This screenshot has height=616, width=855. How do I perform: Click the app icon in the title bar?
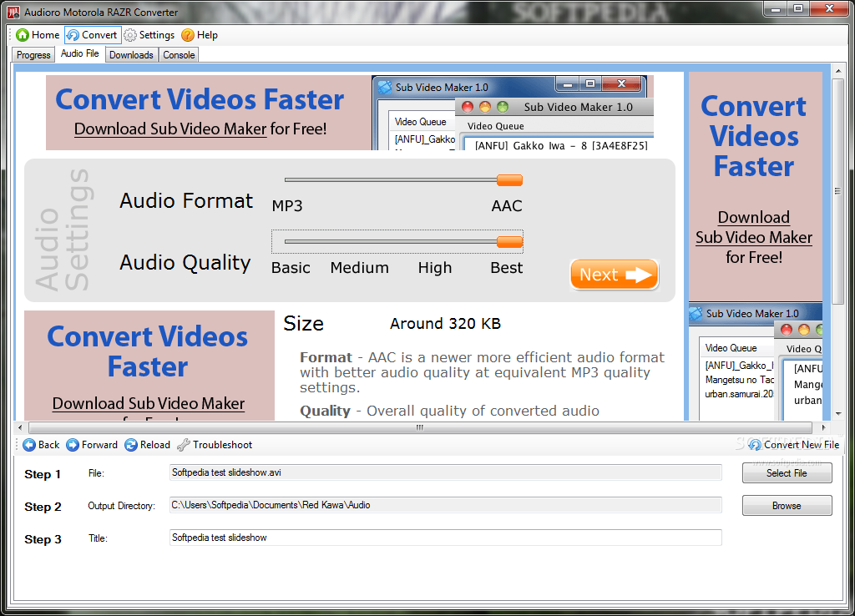[x=13, y=12]
